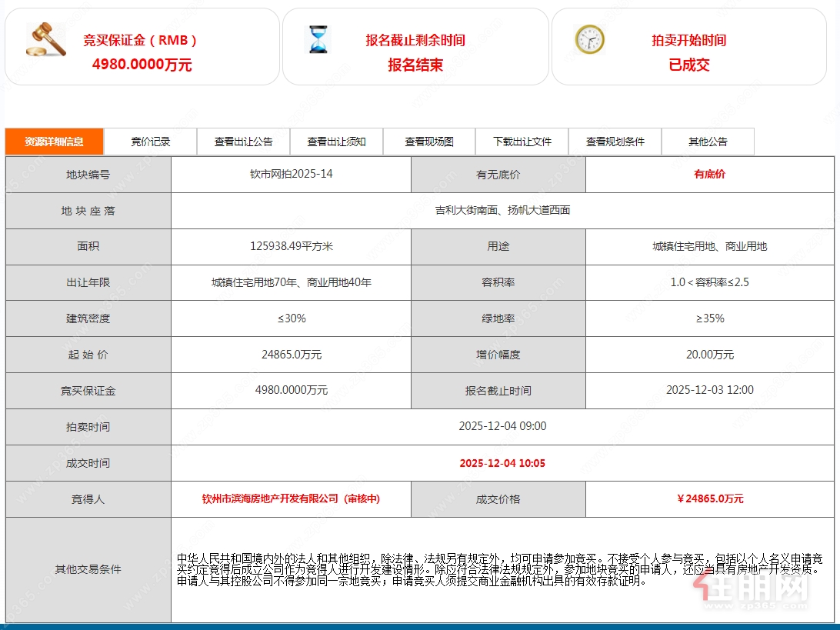The image size is (840, 630).
Task: Click the hourglass icon for 报名截止剩余时间
Action: [x=318, y=38]
